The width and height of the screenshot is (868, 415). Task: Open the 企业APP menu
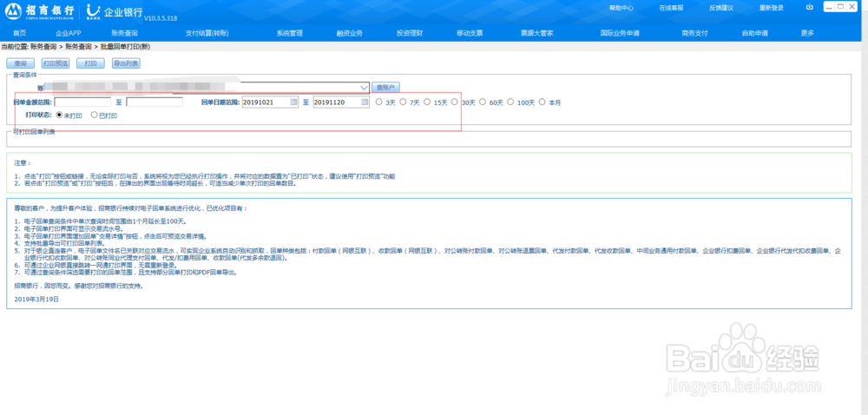point(68,33)
